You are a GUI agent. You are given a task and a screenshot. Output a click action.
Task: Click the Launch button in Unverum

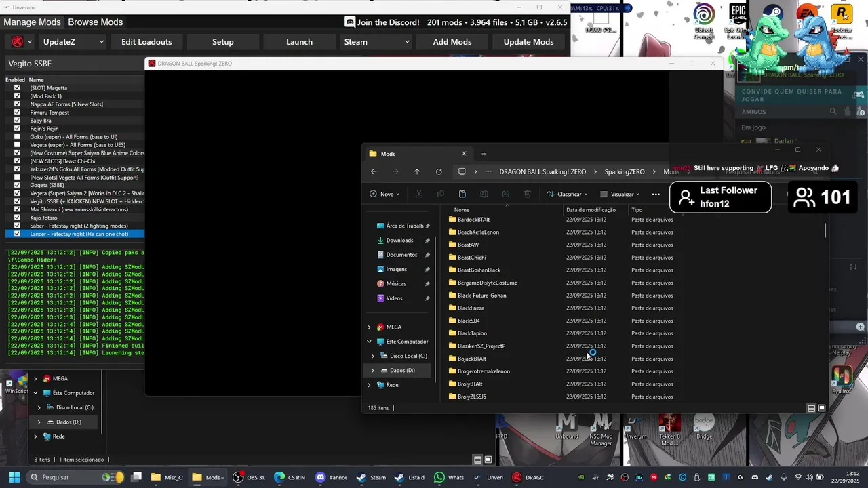[x=300, y=42]
